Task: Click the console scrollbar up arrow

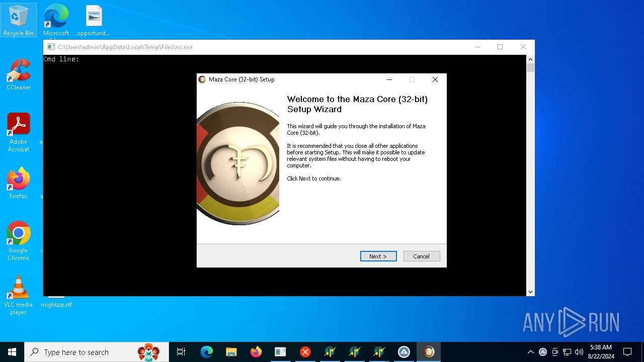Action: click(x=530, y=59)
